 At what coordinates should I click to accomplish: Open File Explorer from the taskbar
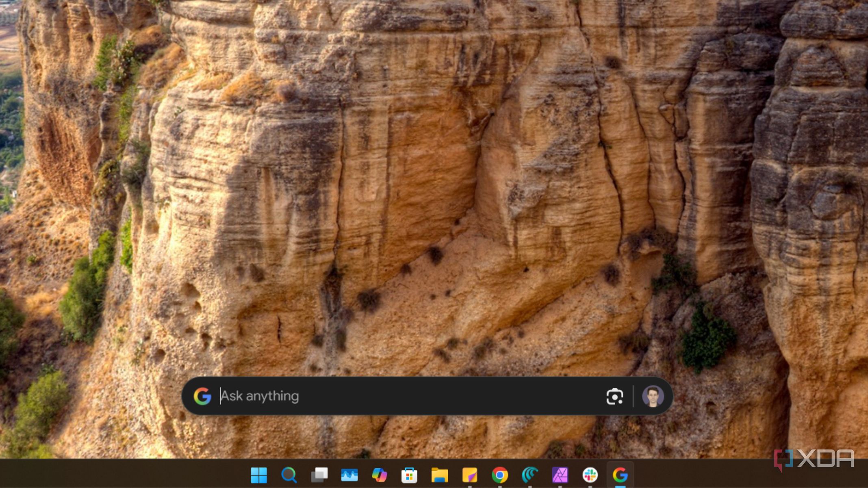click(439, 475)
